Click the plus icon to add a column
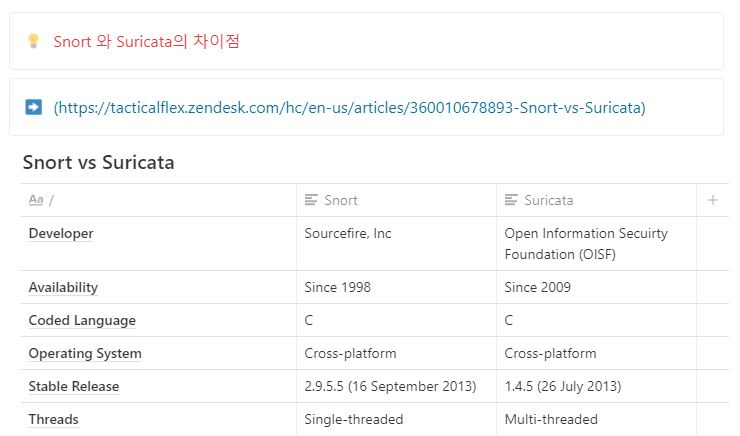This screenshot has height=436, width=740. pyautogui.click(x=713, y=200)
